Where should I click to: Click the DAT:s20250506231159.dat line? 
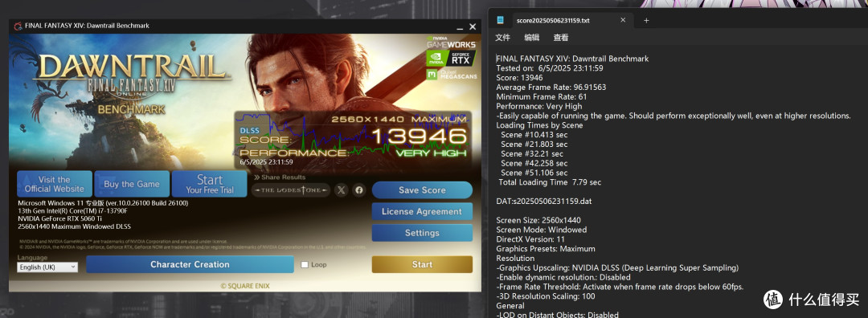click(544, 201)
